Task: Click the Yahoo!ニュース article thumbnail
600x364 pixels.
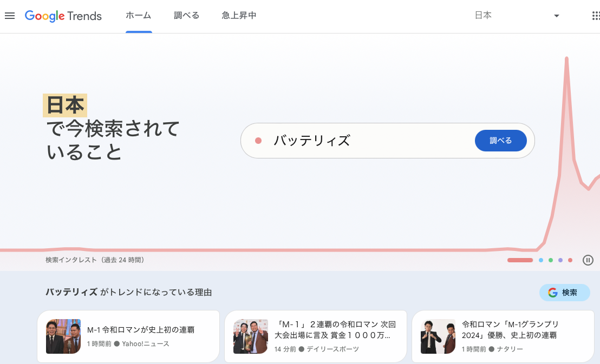Action: (63, 336)
